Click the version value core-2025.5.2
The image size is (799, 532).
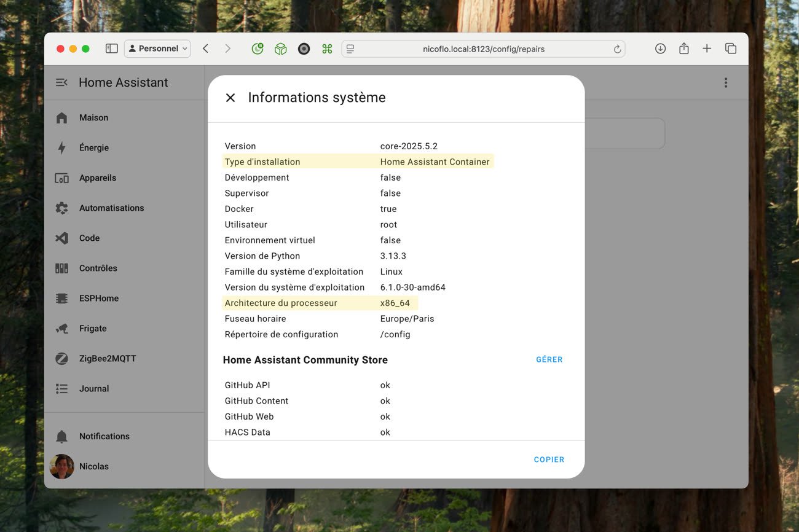click(409, 146)
